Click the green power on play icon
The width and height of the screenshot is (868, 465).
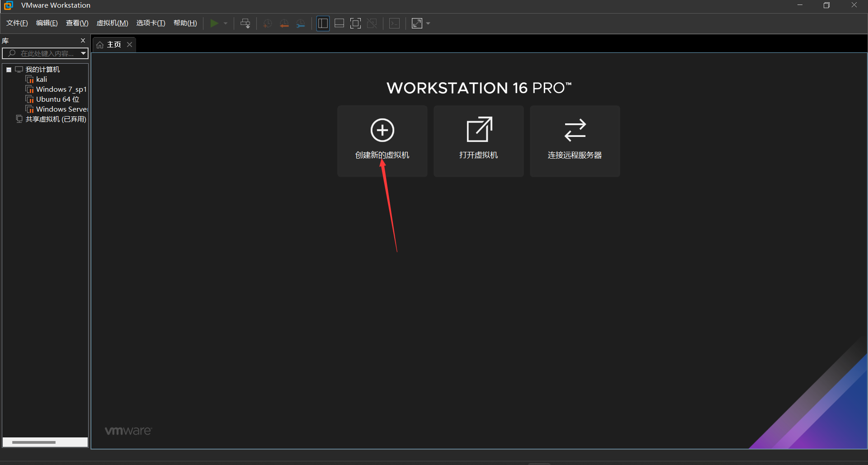[214, 23]
